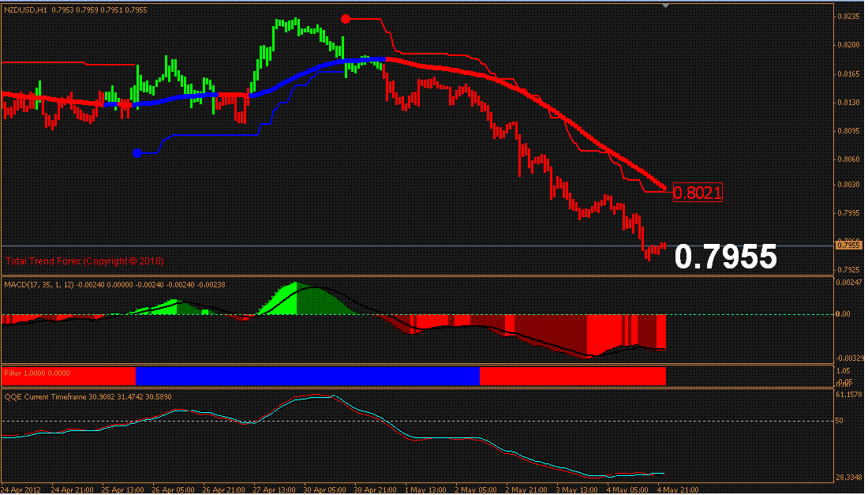The height and width of the screenshot is (495, 868).
Task: Click the 24 Apr 21:00 time label
Action: click(x=73, y=490)
